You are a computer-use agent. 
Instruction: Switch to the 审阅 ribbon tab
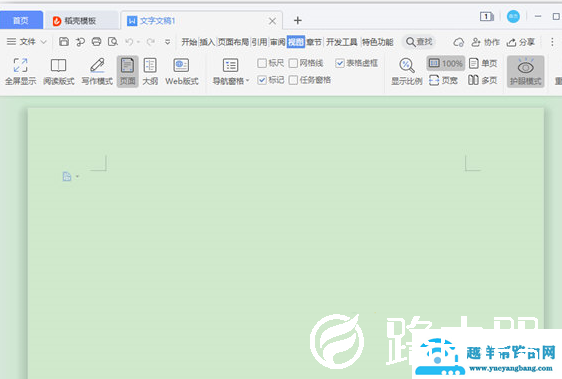click(278, 42)
